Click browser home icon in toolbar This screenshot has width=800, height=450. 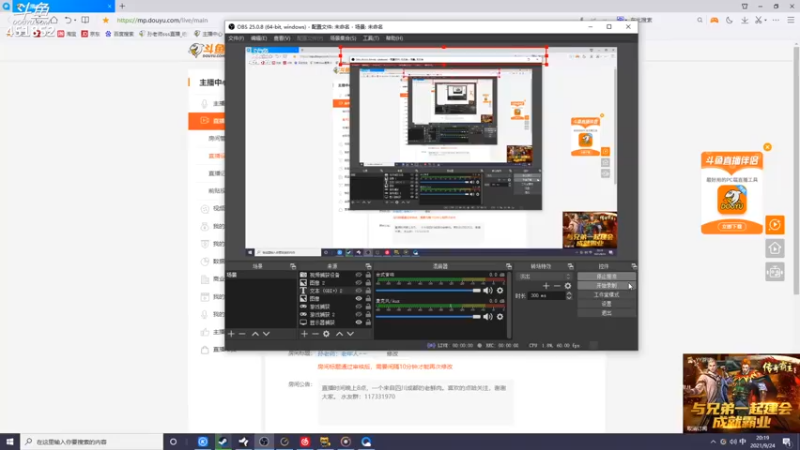pos(54,20)
